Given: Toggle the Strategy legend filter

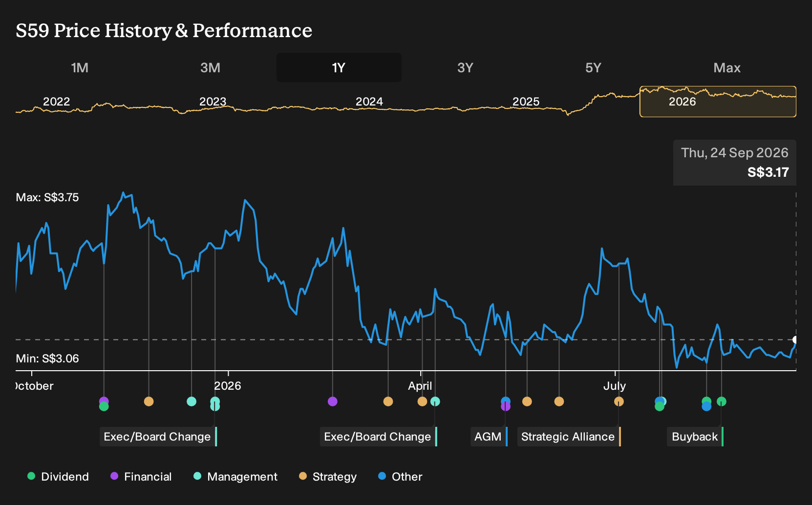Looking at the screenshot, I should [x=328, y=476].
